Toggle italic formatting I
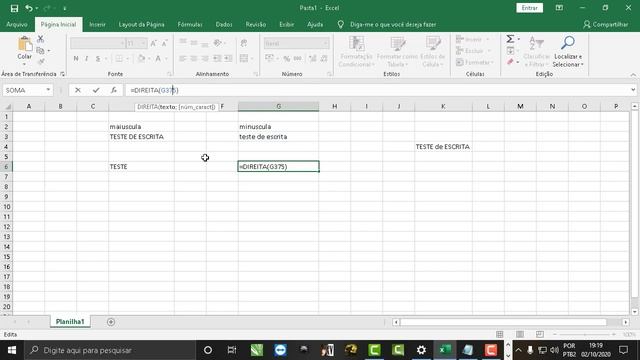Viewport: 640px width, 360px height. click(87, 59)
